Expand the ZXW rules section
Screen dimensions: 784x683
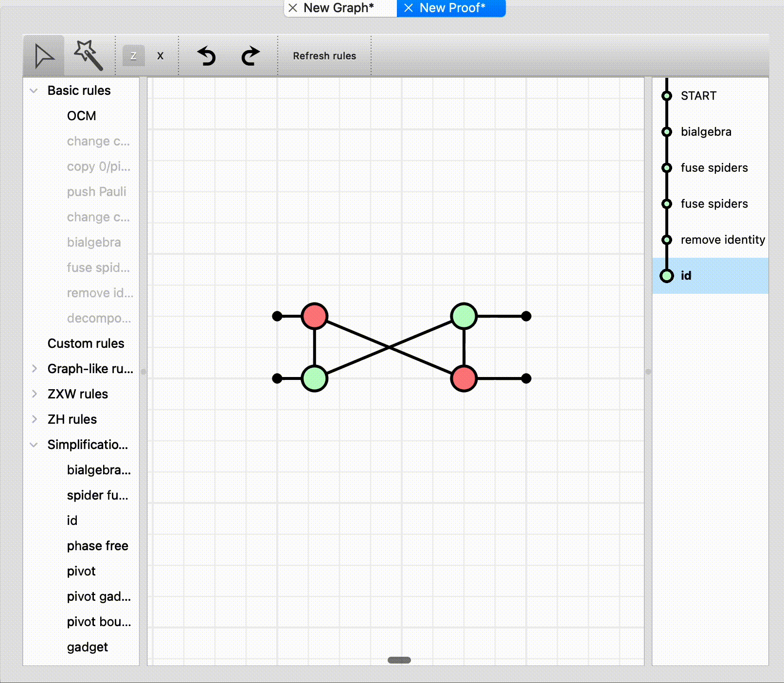coord(34,394)
